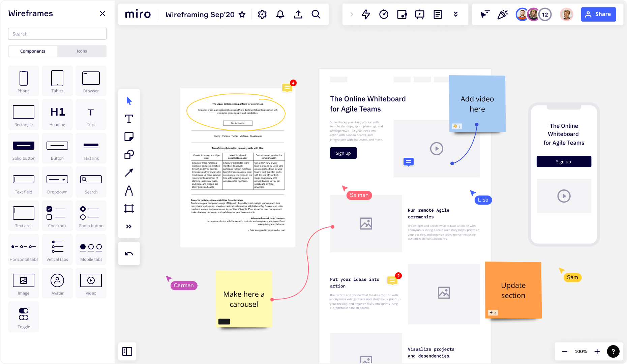Viewport: 627px width, 364px height.
Task: Open the Components tab
Action: tap(33, 51)
